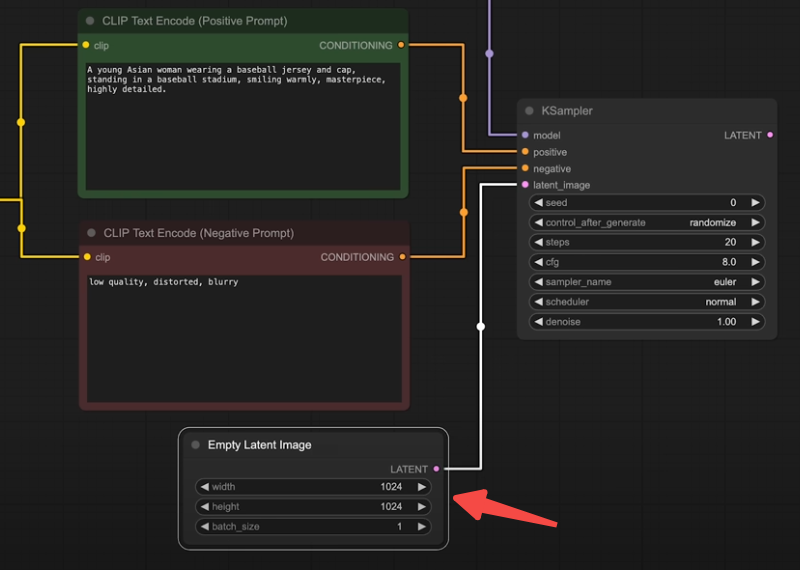Click Empty Latent Image LATENT output port
This screenshot has height=570, width=800.
click(x=436, y=469)
